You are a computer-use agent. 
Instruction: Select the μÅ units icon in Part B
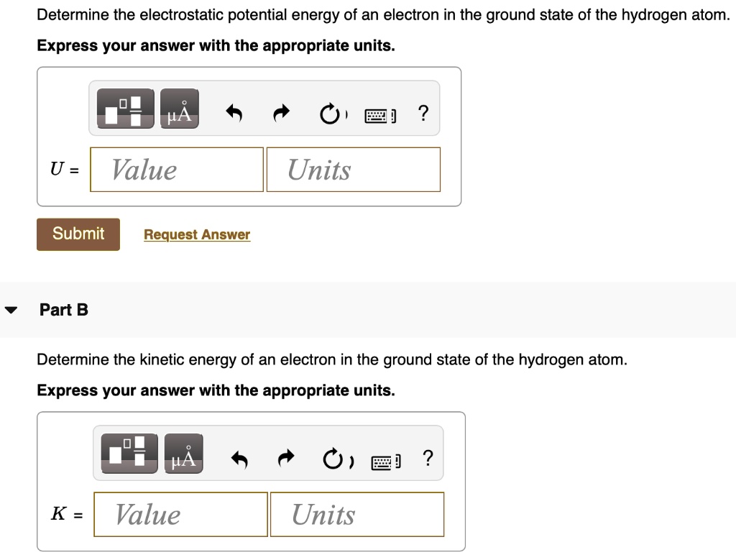pos(183,454)
